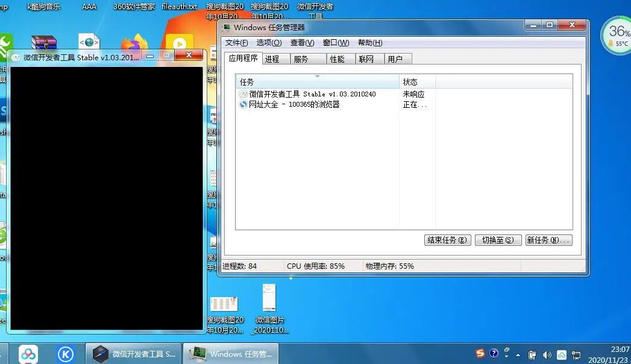Click the 切换至(S) button
This screenshot has height=364, width=631.
pyautogui.click(x=498, y=240)
